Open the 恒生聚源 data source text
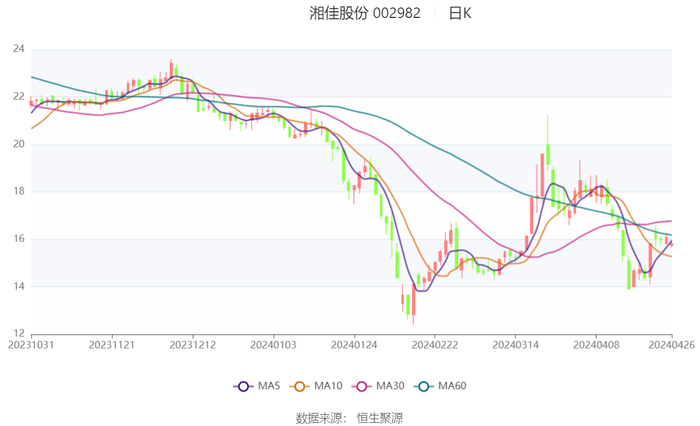Screen dimensions: 700x426 coord(380,417)
